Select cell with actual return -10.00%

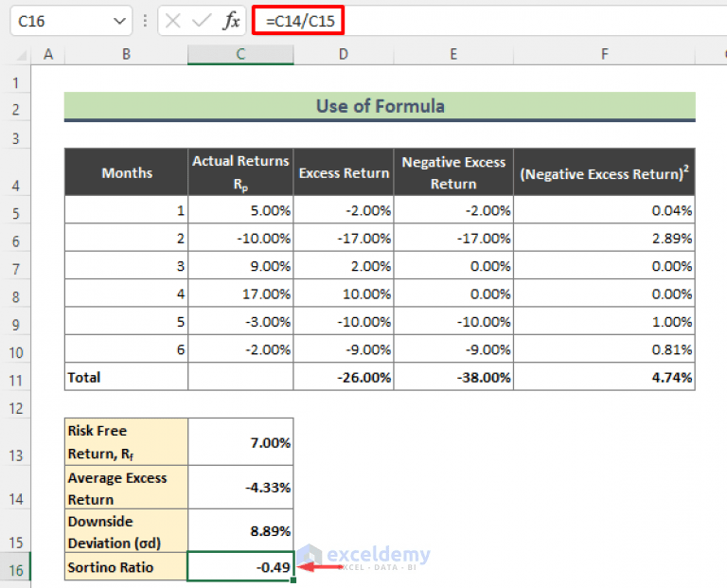(240, 238)
